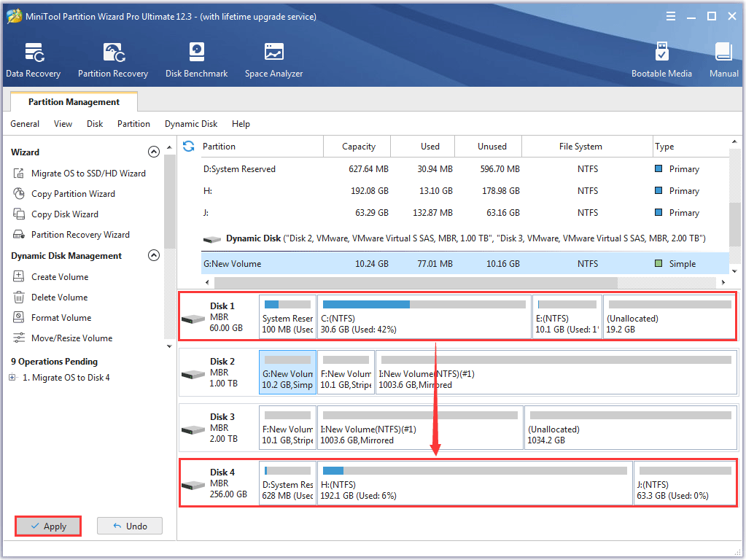Viewport: 746px width, 560px height.
Task: Click the horizontal scrollbar under partition list
Action: pyautogui.click(x=416, y=282)
